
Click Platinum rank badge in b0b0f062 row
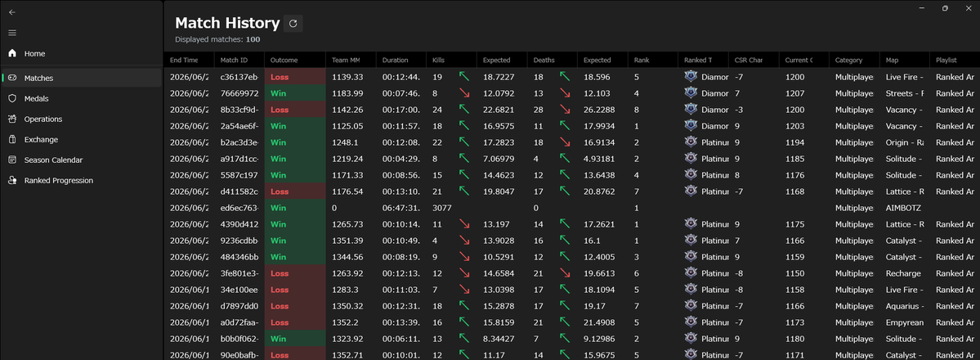click(x=691, y=337)
